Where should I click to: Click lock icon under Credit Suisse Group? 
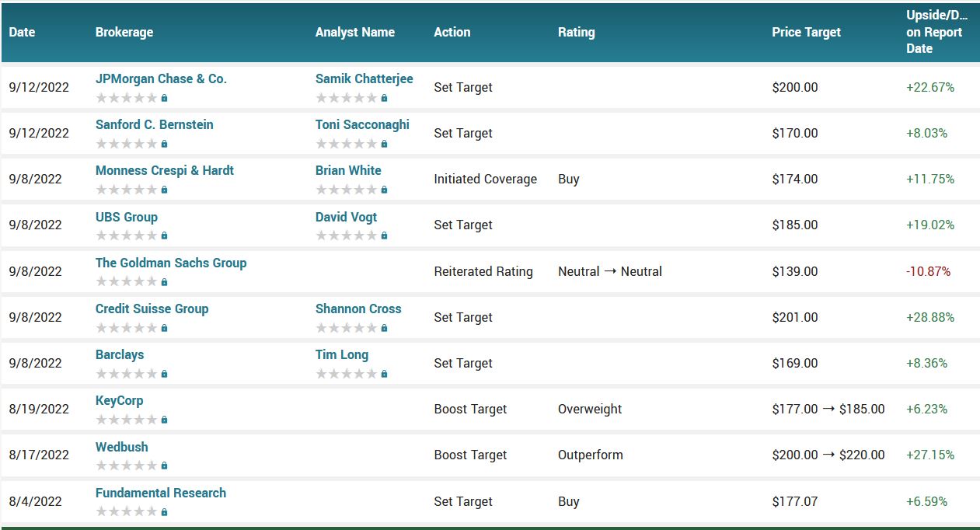(164, 328)
